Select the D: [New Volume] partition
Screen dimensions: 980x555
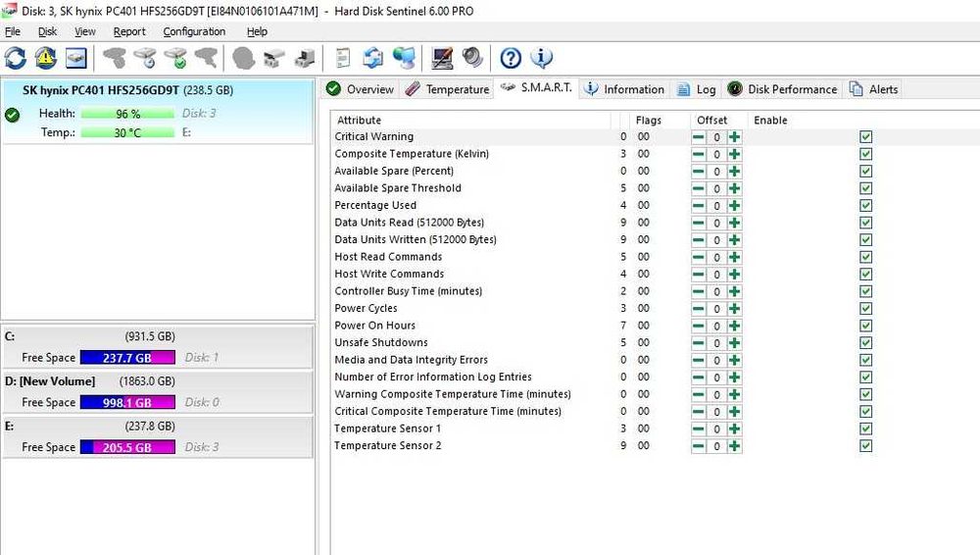[158, 391]
